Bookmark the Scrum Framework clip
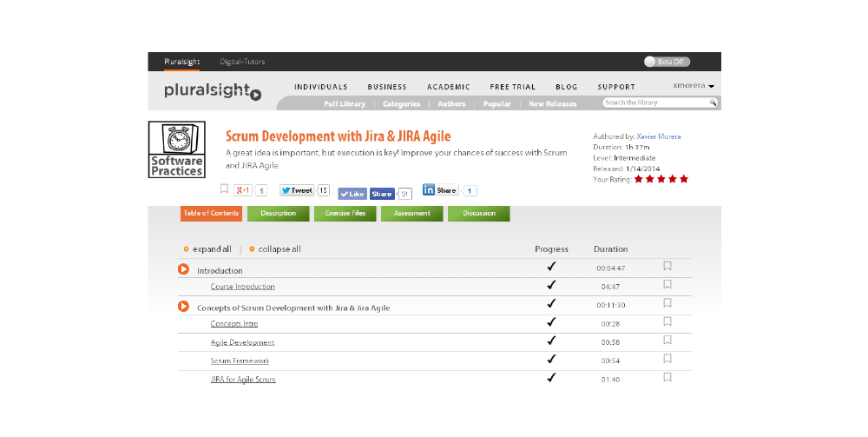Image resolution: width=868 pixels, height=437 pixels. pos(667,359)
